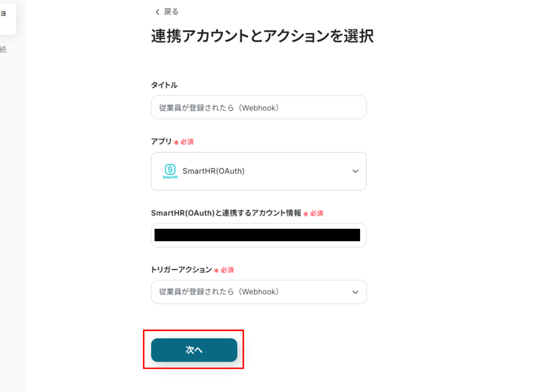
Task: Select the redacted account information field
Action: [x=257, y=235]
